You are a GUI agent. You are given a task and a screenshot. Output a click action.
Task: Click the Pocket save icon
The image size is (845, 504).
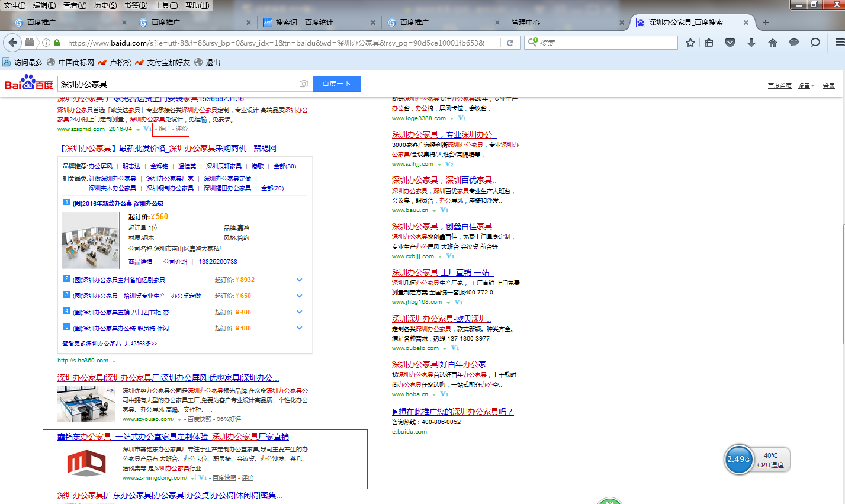(730, 43)
